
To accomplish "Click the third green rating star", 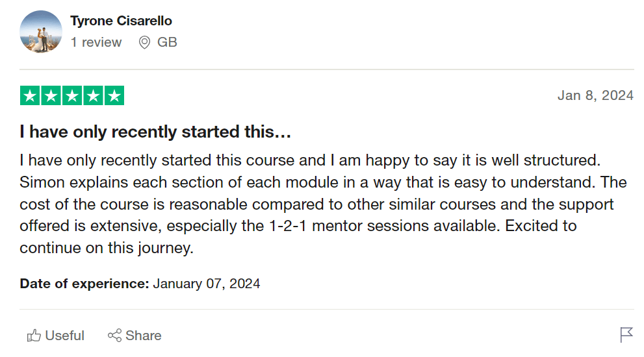I will (72, 95).
